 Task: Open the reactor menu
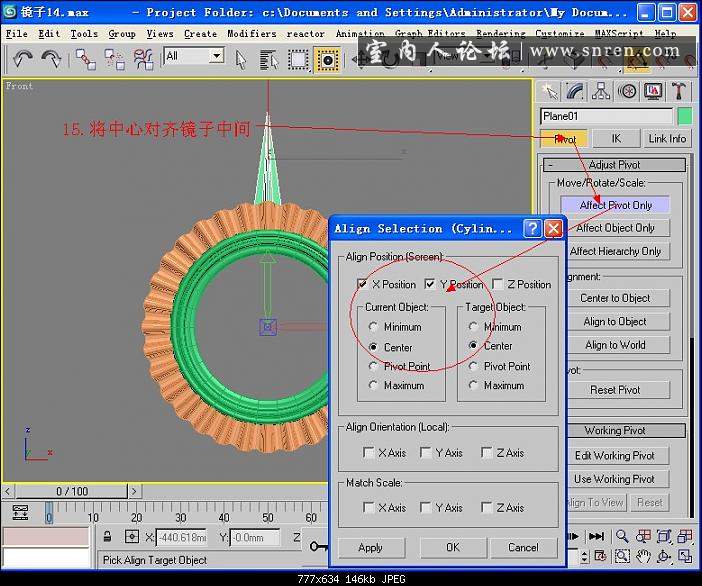coord(305,34)
